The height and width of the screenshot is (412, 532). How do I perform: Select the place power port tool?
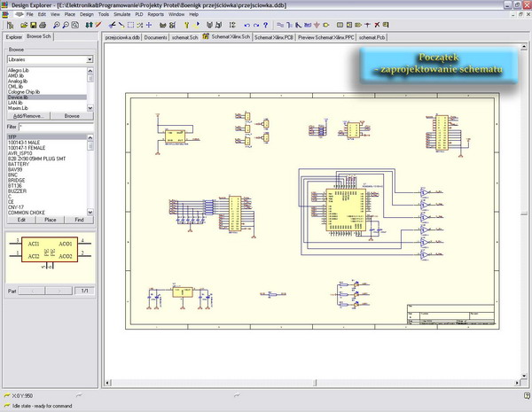[x=317, y=25]
